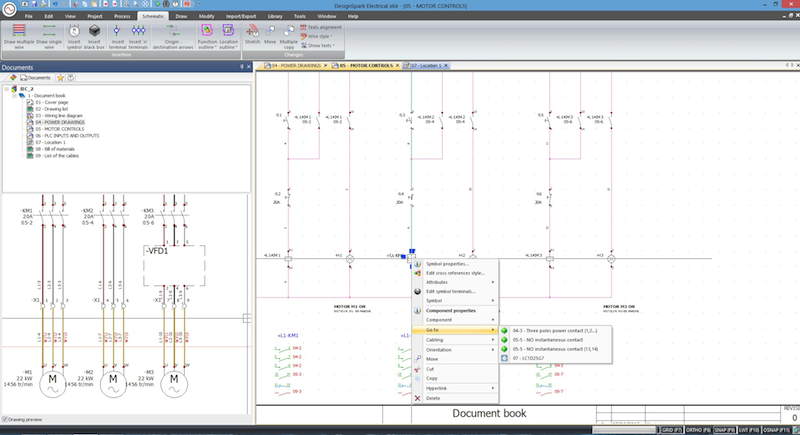The height and width of the screenshot is (435, 800).
Task: Toggle LWT (F10) in status bar
Action: pos(748,430)
